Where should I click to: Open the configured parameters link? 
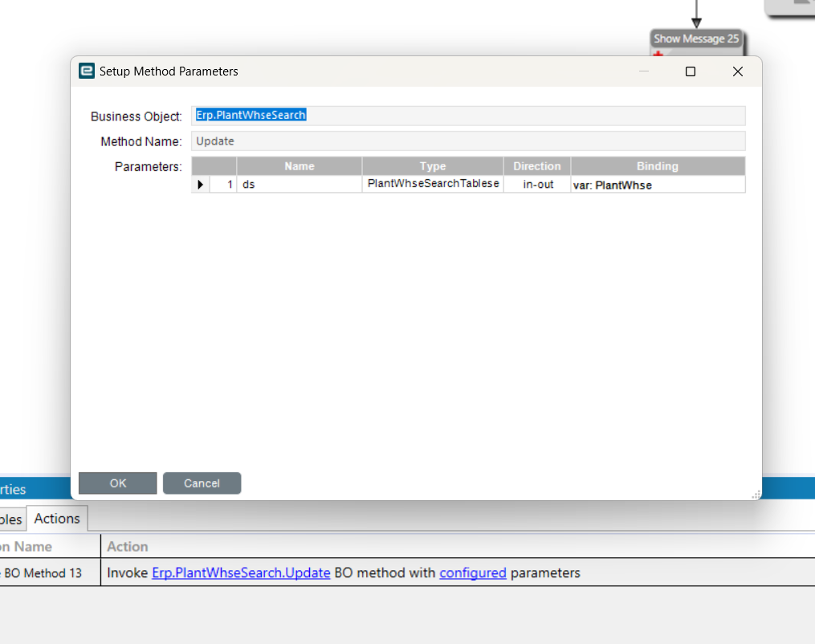pyautogui.click(x=473, y=573)
